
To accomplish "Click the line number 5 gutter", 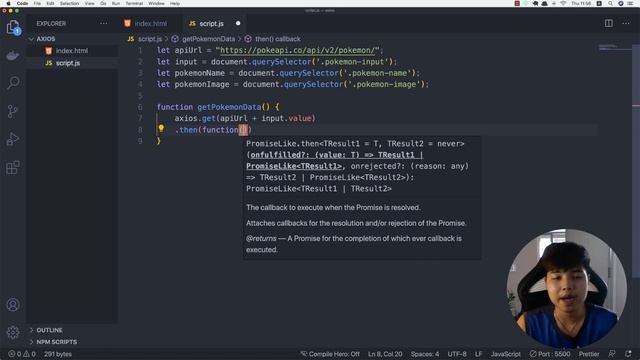I will 140,96.
